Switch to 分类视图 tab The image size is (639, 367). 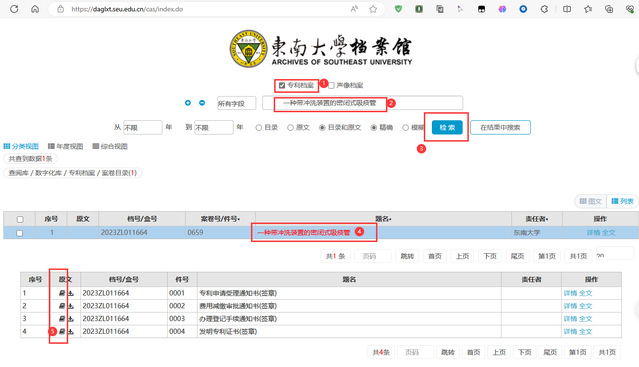pyautogui.click(x=21, y=146)
